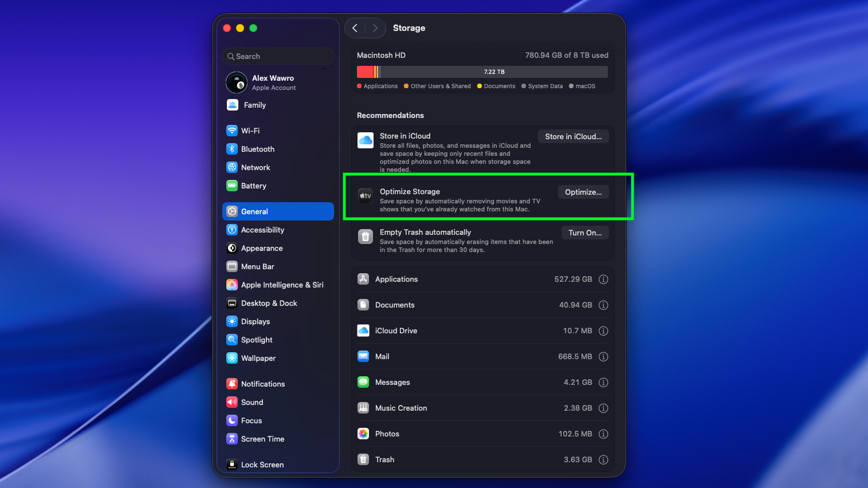Go to Menu Bar settings

278,266
